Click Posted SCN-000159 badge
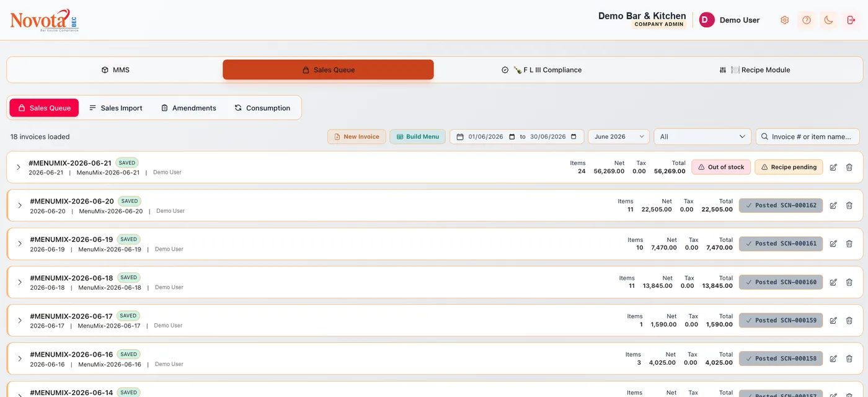This screenshot has height=397, width=868. point(781,320)
